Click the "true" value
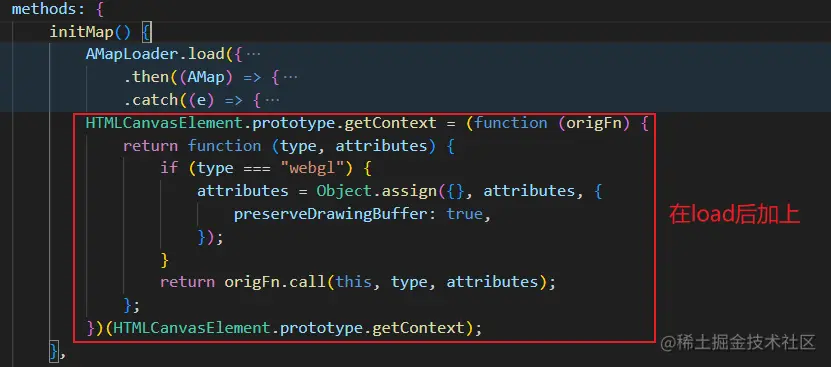The image size is (831, 367). (465, 214)
